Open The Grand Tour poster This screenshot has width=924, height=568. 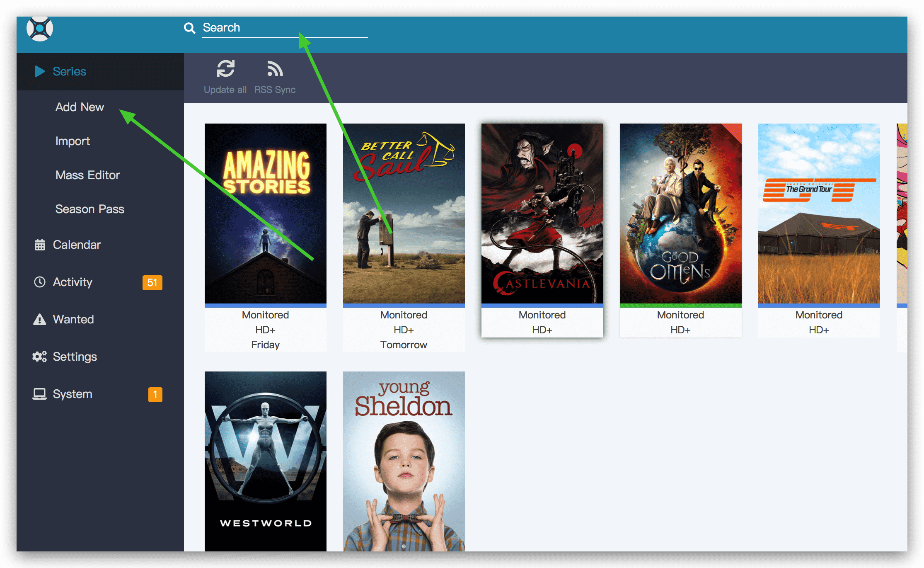click(x=819, y=214)
